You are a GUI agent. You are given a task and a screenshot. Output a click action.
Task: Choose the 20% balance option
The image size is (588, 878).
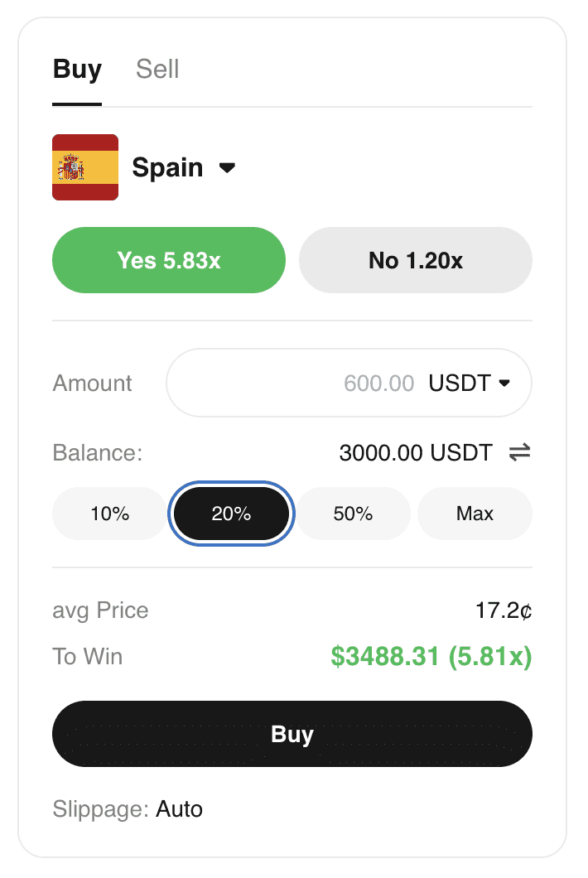[231, 514]
